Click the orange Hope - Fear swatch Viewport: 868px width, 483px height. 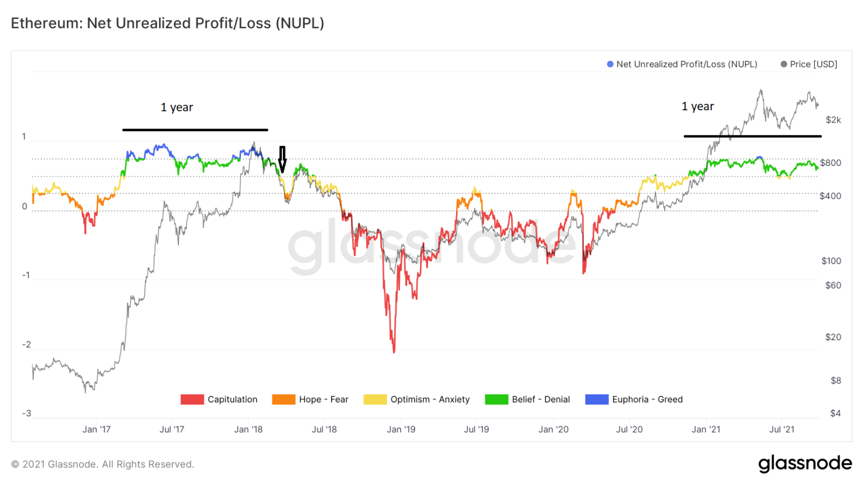[x=283, y=400]
